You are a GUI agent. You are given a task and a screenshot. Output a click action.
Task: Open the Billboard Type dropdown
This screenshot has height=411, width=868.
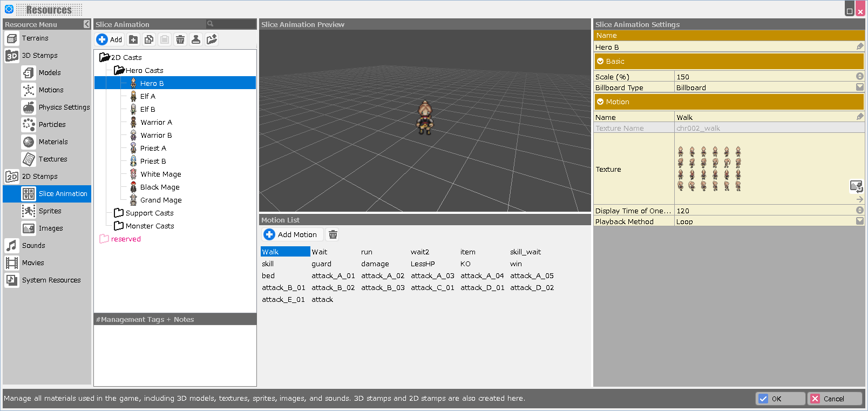click(x=860, y=87)
